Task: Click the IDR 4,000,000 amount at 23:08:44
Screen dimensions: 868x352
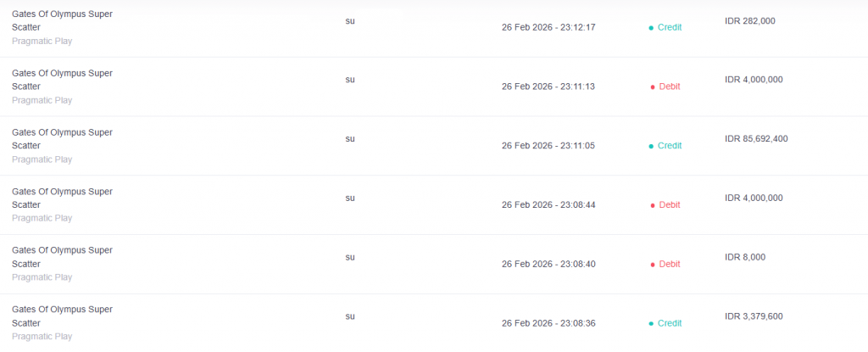Action: (x=754, y=198)
